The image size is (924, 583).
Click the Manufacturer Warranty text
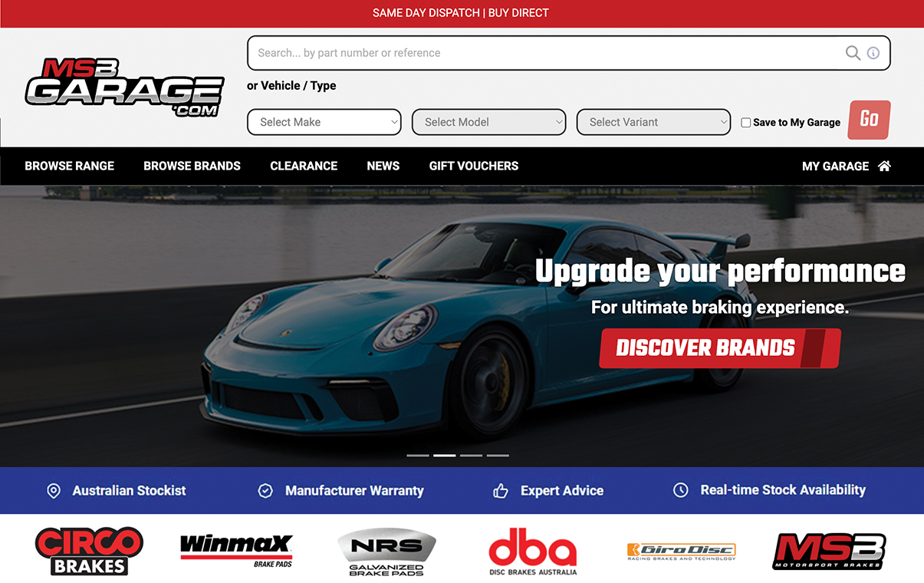pyautogui.click(x=354, y=491)
